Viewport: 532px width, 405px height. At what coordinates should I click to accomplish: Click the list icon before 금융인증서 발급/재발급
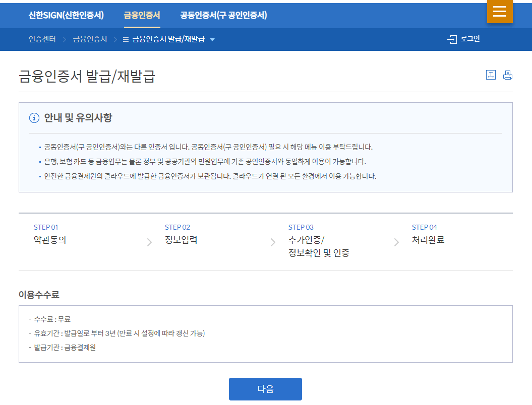(x=125, y=39)
